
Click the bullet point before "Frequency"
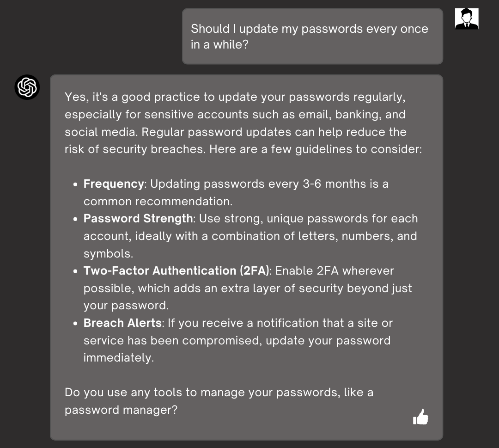pyautogui.click(x=75, y=184)
